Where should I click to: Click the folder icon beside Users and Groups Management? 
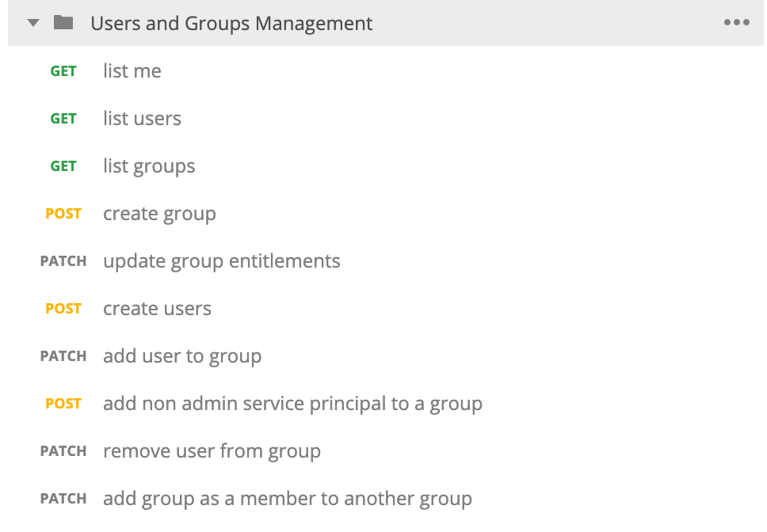coord(63,23)
